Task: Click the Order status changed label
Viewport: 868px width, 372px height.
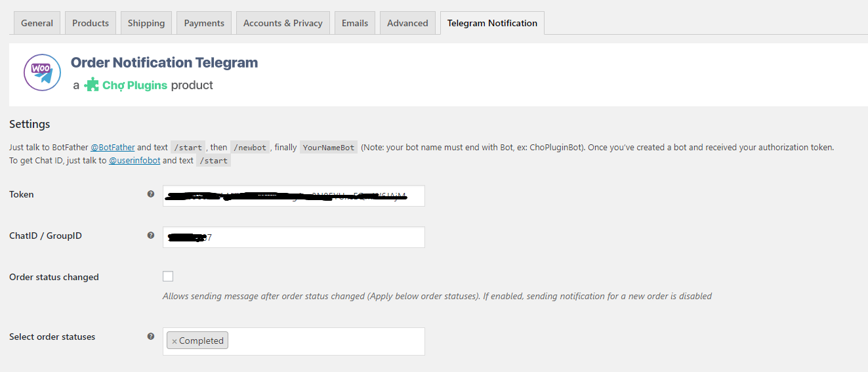Action: [54, 277]
